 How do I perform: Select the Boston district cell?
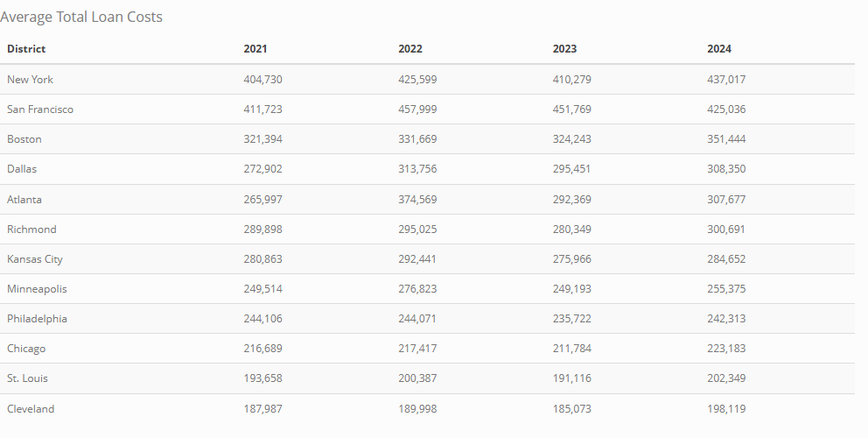click(24, 139)
